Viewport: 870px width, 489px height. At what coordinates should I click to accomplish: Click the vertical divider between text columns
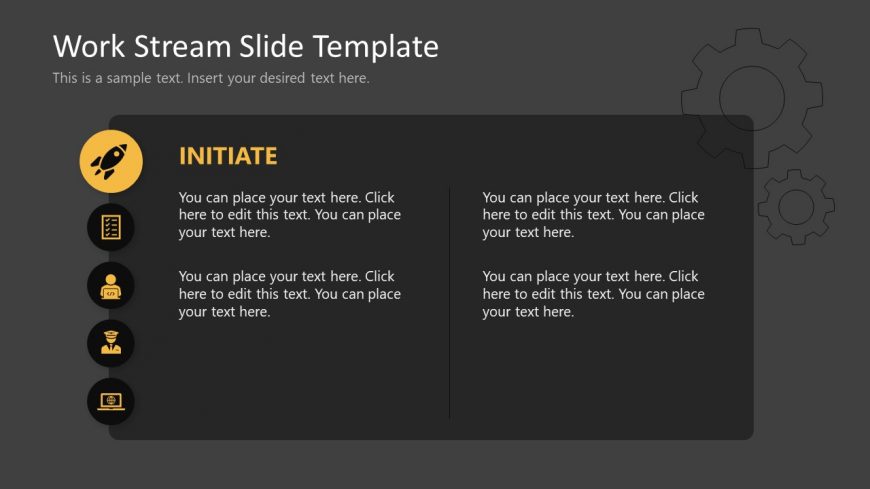(449, 303)
